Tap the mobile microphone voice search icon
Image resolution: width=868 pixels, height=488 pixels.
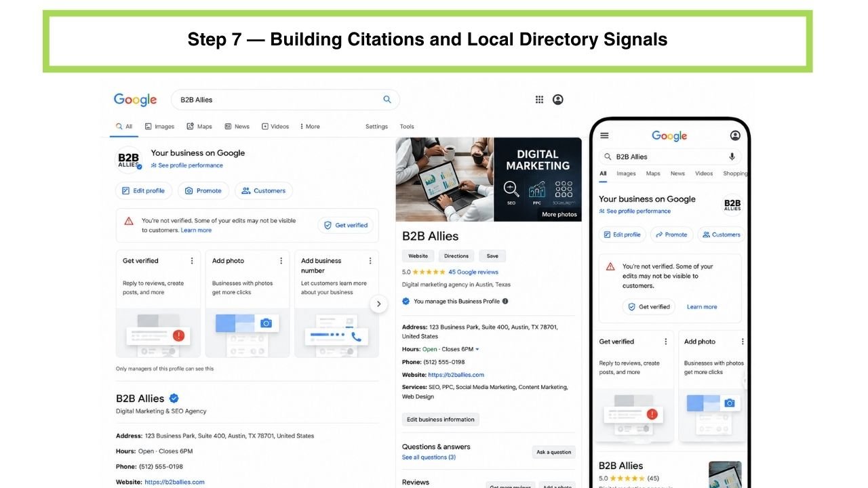click(x=732, y=157)
